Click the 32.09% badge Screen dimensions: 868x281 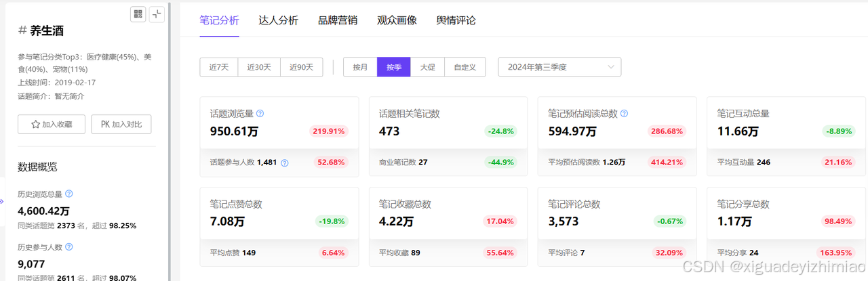[x=669, y=253]
